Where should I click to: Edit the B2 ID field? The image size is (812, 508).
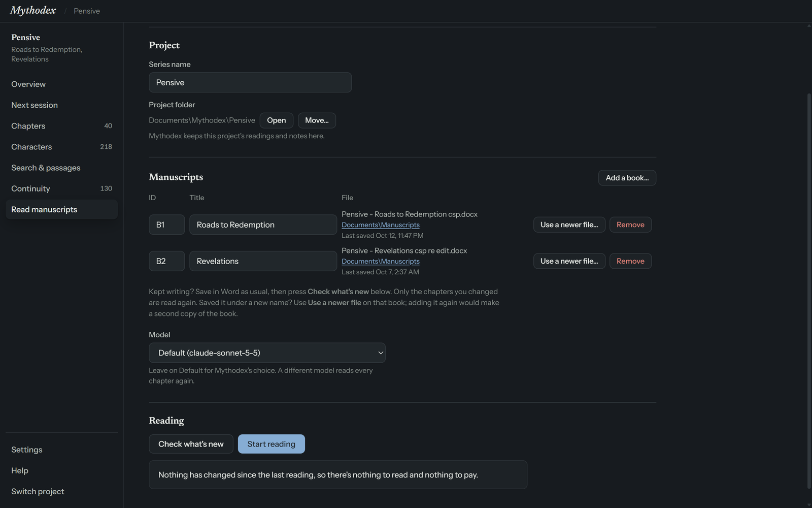[167, 261]
